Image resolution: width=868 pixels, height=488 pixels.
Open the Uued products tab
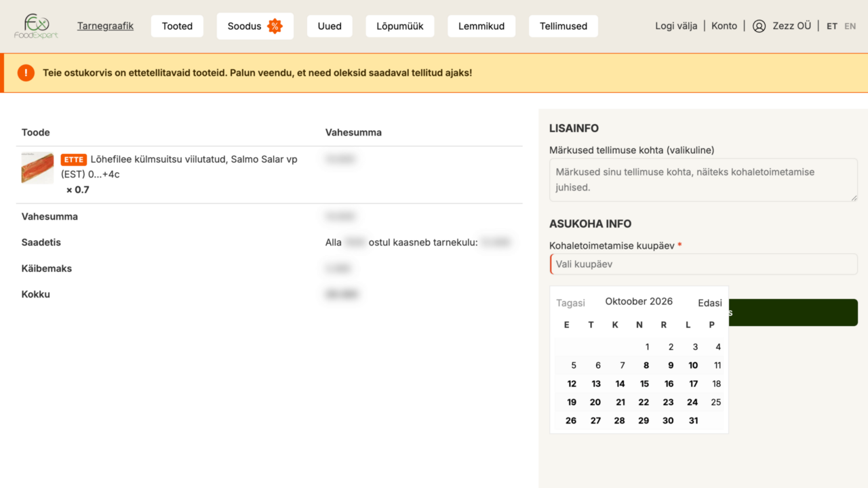330,26
